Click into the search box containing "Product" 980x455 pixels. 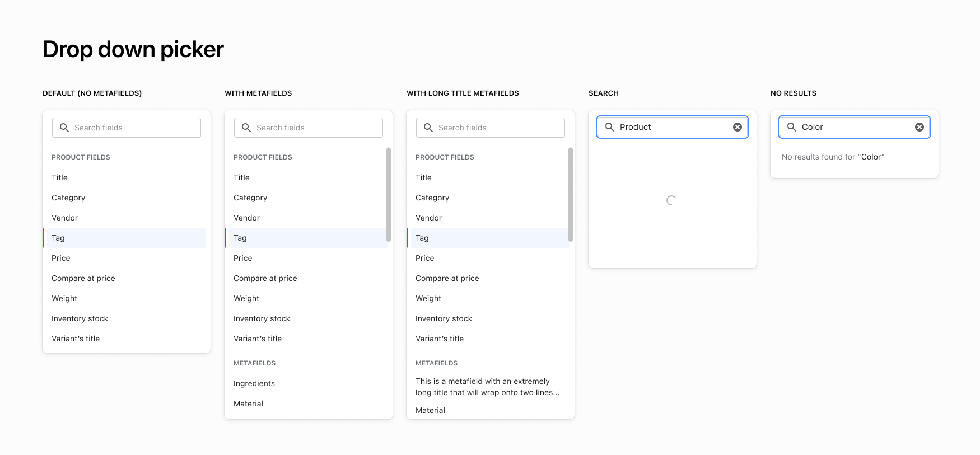(x=673, y=127)
